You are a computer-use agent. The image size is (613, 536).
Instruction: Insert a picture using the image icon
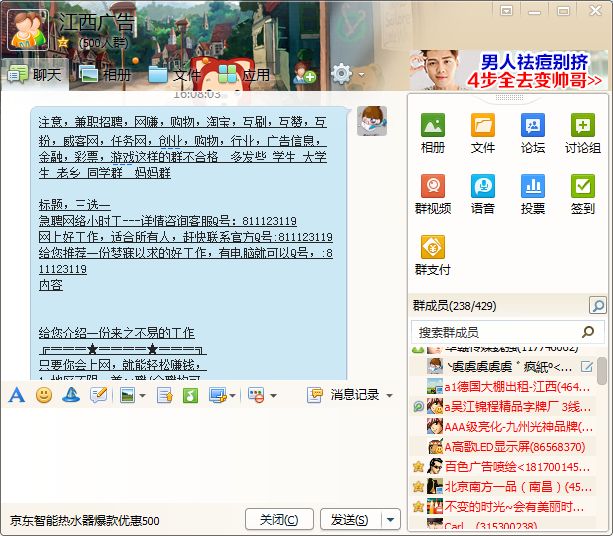point(127,395)
